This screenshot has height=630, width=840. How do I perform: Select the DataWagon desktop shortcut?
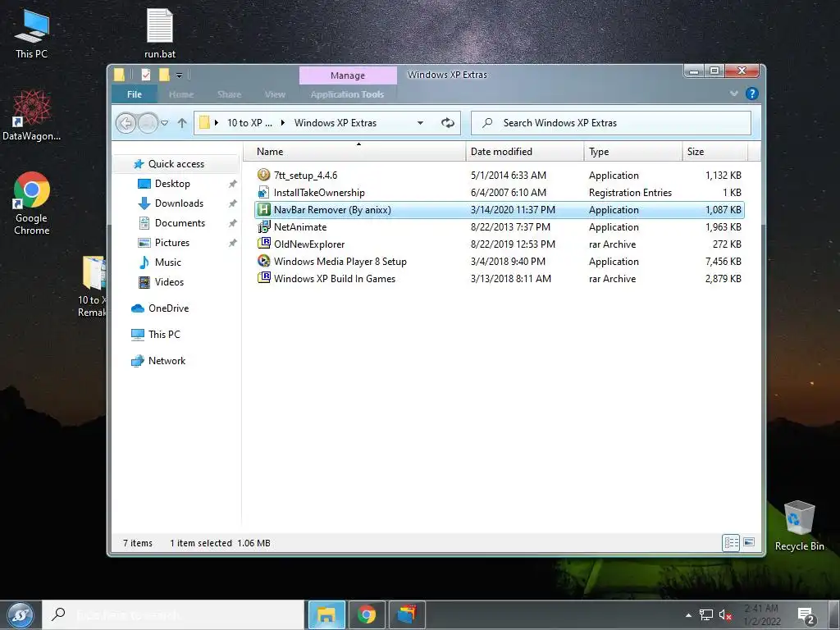tap(32, 115)
